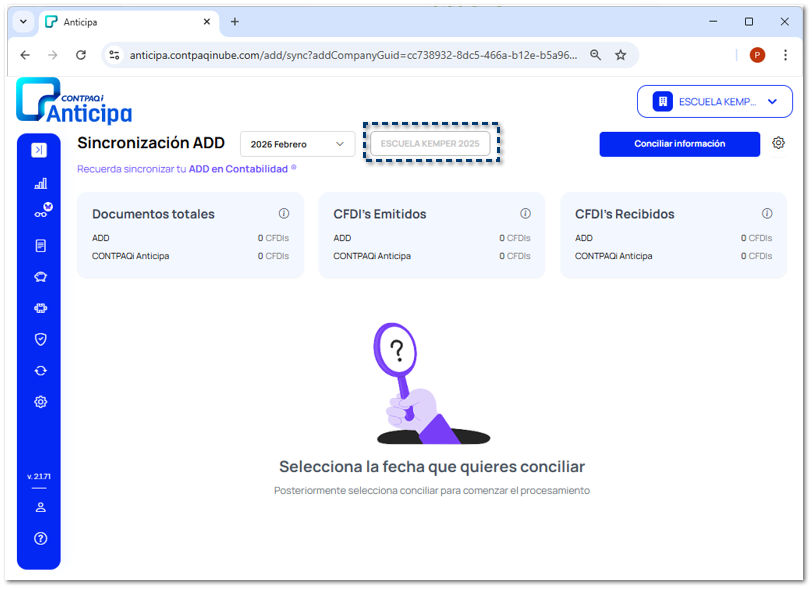The image size is (812, 589).
Task: Open the user profile icon
Action: pos(40,507)
